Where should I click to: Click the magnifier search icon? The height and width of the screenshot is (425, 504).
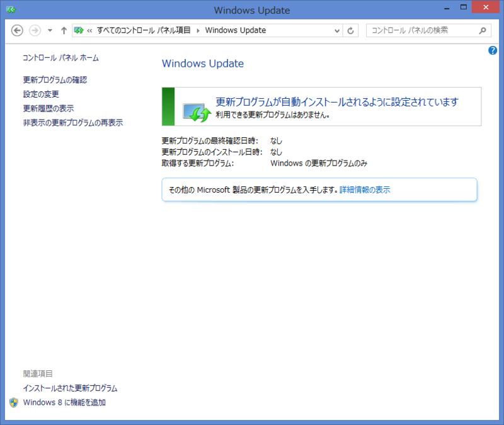(483, 30)
